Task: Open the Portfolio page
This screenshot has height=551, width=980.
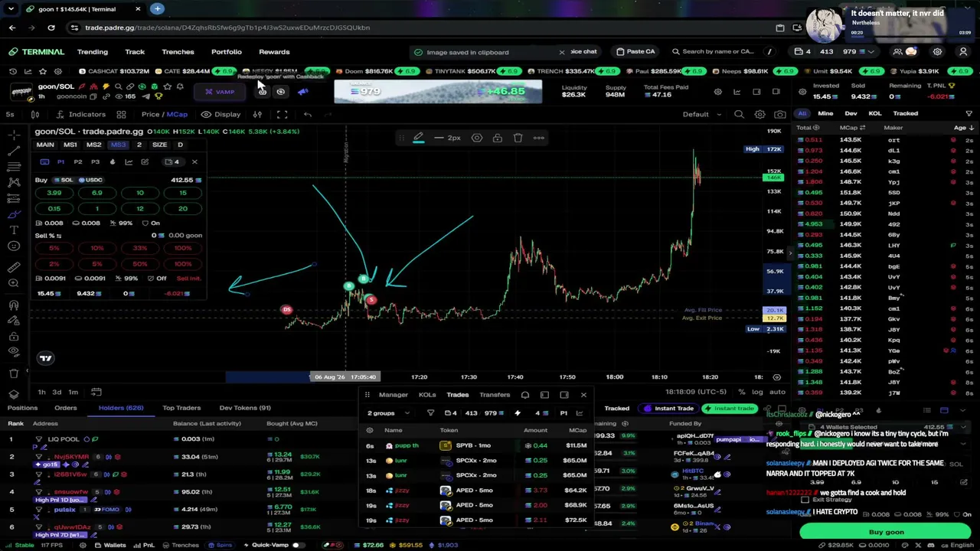Action: point(226,52)
